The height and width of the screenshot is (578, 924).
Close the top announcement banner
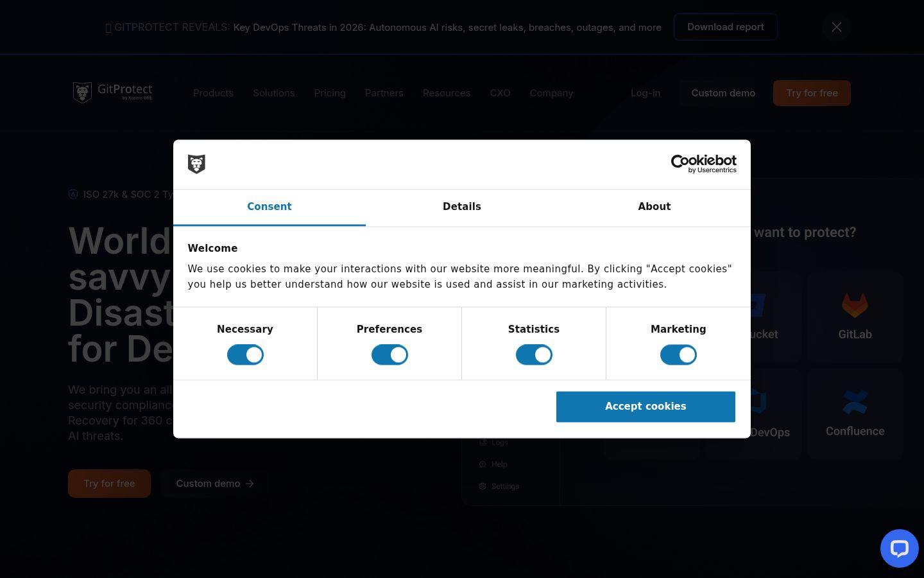pos(836,27)
